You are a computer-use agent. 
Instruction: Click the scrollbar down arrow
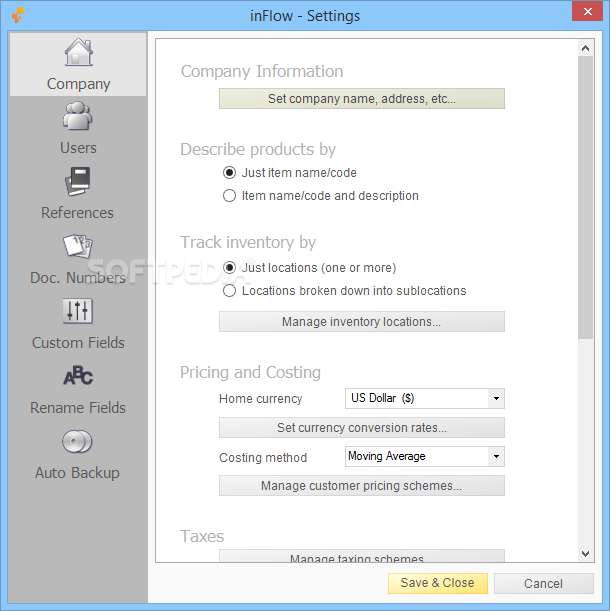(x=586, y=553)
